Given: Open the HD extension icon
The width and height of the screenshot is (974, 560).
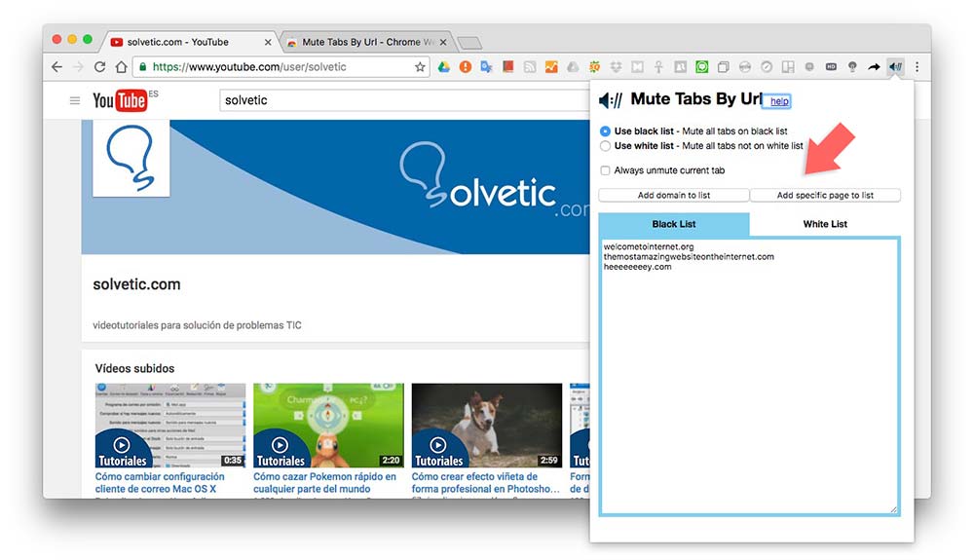Looking at the screenshot, I should point(831,66).
